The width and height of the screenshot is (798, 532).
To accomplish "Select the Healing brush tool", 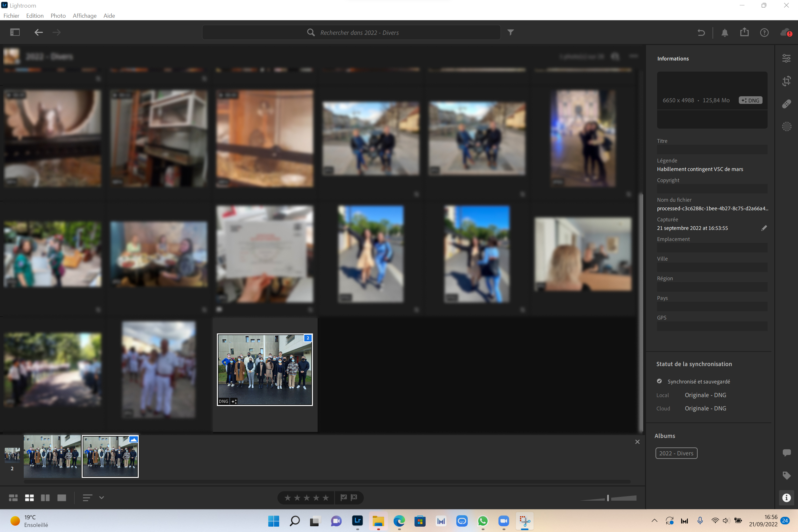I will [787, 104].
